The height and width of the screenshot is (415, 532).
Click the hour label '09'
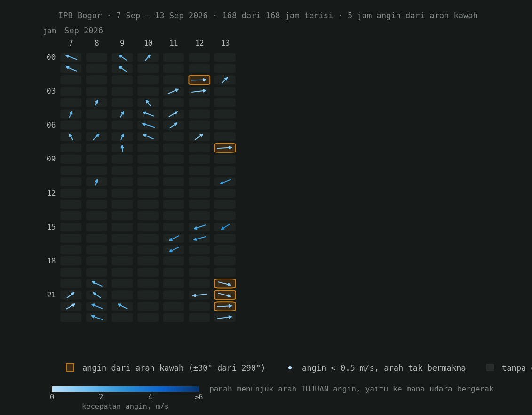pyautogui.click(x=51, y=159)
